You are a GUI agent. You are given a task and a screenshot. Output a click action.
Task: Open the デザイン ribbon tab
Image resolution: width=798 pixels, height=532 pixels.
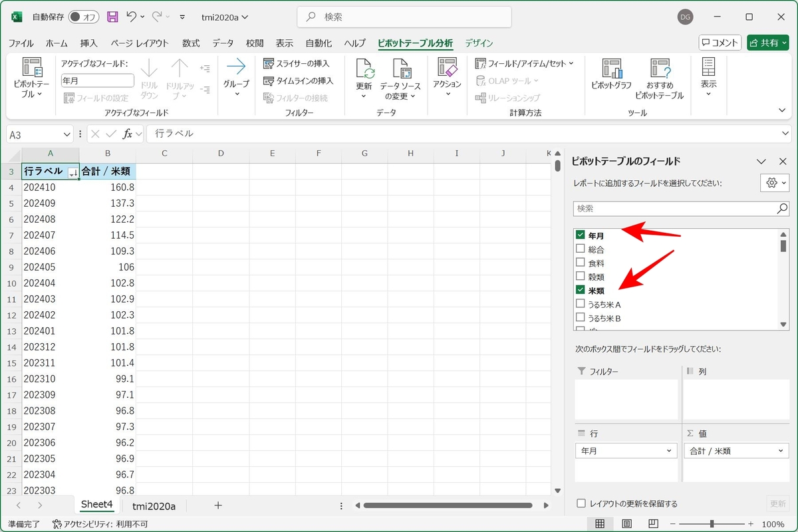click(x=479, y=43)
